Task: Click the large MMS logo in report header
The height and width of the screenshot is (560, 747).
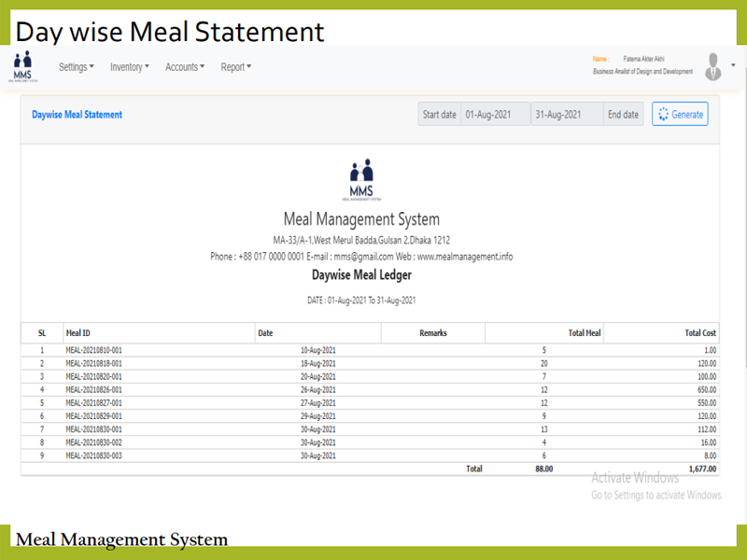Action: pyautogui.click(x=360, y=179)
